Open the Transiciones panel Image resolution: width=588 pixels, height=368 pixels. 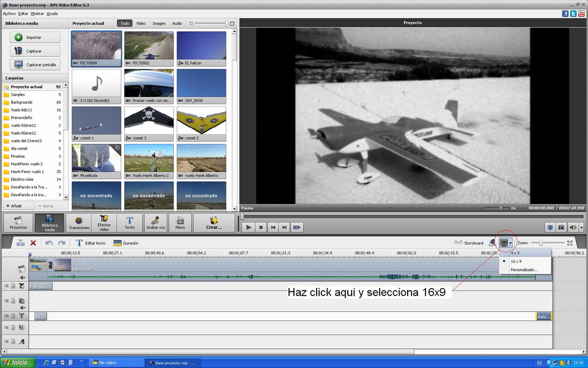click(79, 223)
